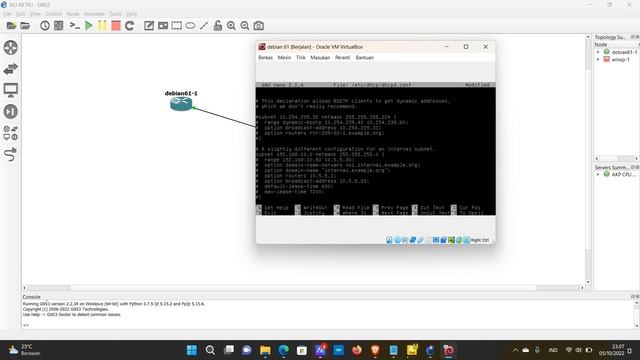The height and width of the screenshot is (360, 640).
Task: Open Tilik menu in VirtualBox window
Action: coord(301,58)
